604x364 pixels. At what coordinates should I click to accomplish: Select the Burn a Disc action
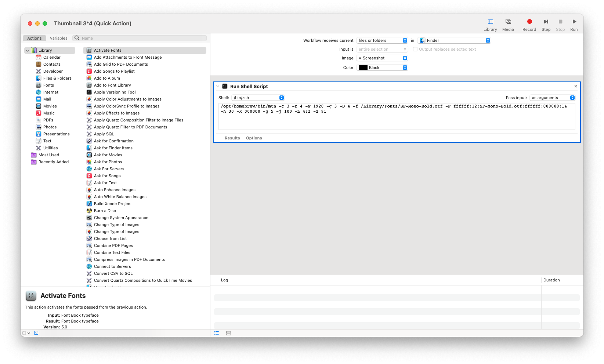(105, 211)
